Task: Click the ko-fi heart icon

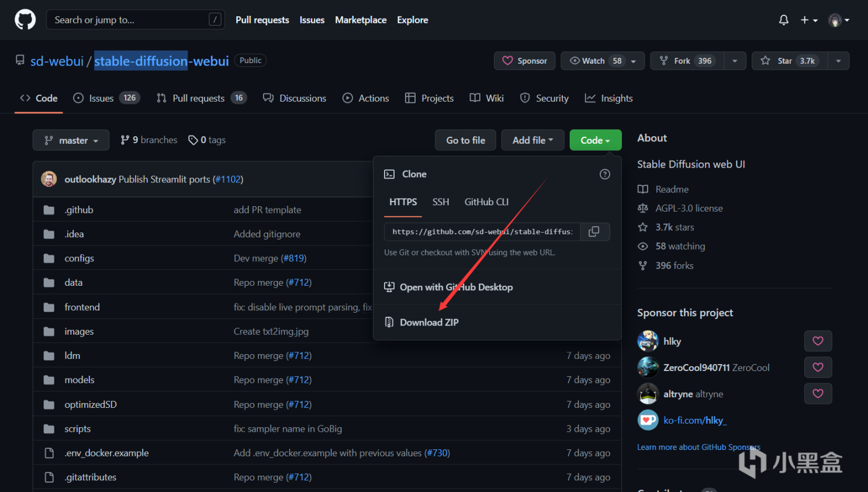Action: tap(648, 420)
